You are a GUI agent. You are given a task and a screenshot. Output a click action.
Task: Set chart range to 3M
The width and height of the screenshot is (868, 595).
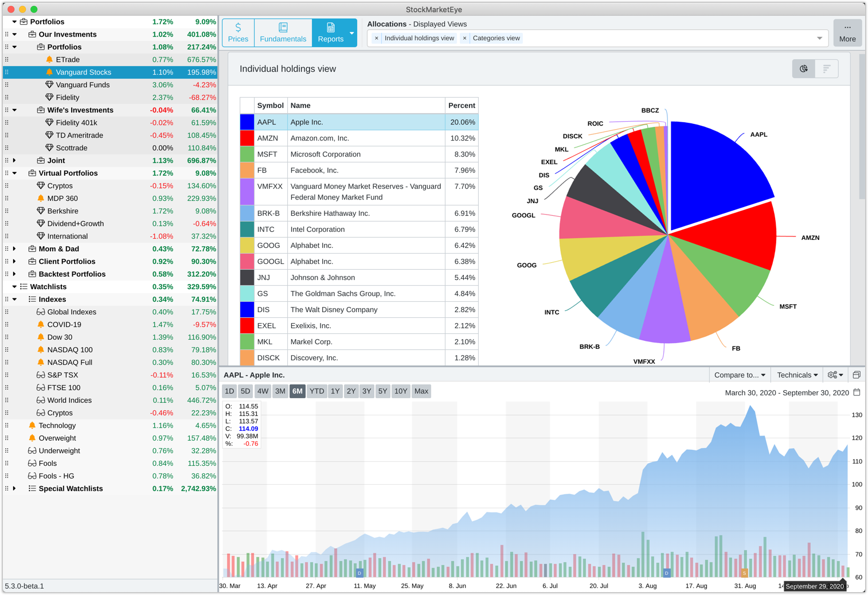(x=280, y=391)
